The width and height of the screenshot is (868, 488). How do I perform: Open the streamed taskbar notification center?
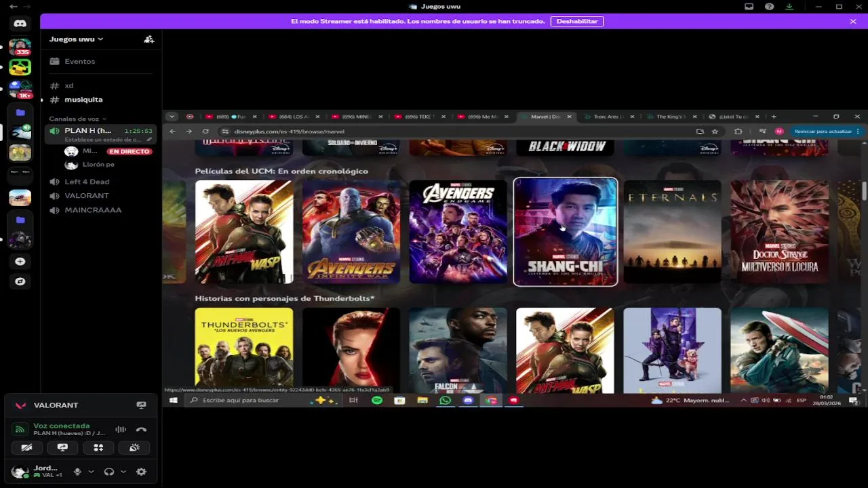(x=853, y=401)
